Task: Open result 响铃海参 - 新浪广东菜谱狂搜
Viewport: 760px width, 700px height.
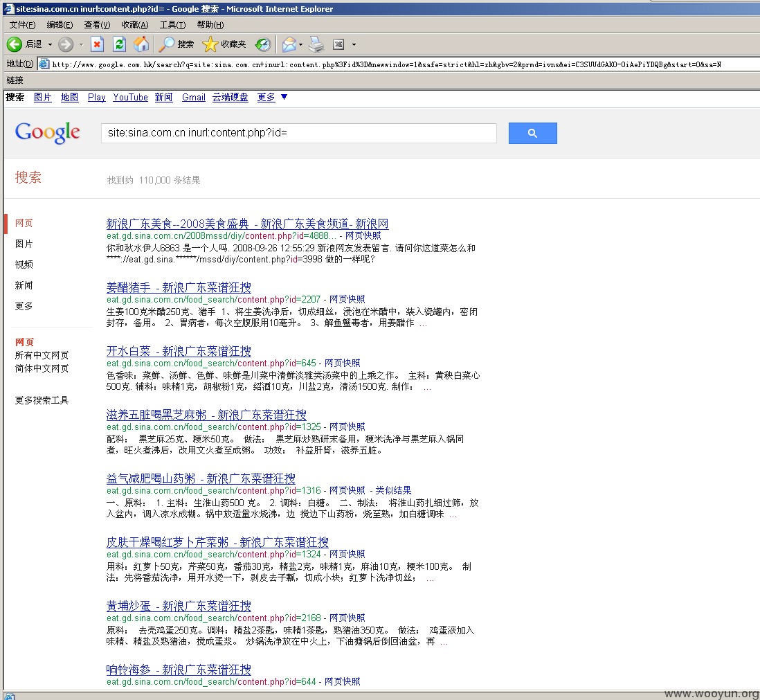Action: pos(179,670)
